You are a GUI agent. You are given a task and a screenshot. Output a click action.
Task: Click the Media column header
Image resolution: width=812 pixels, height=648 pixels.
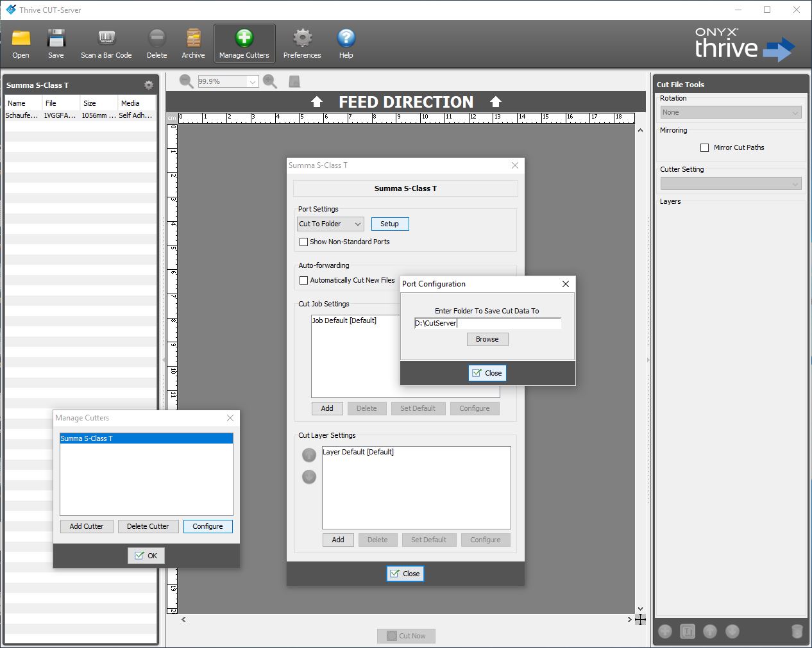click(137, 103)
